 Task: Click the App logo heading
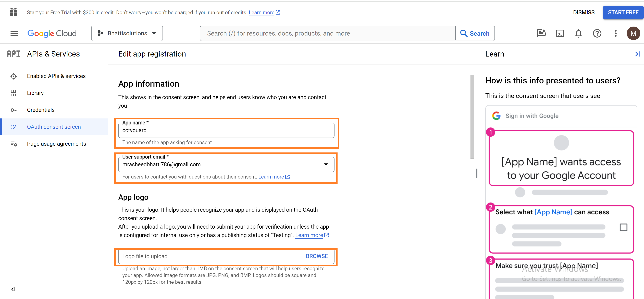(133, 197)
